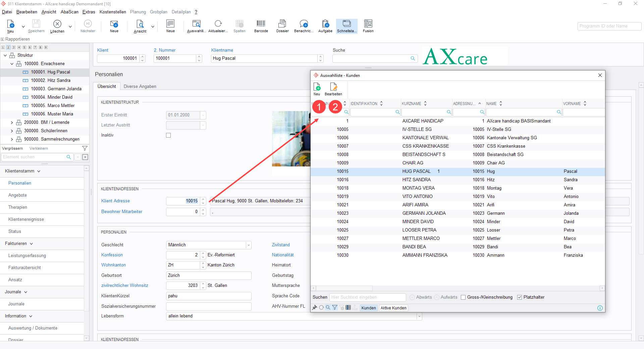Uncheck the Platzhalter checkbox

pyautogui.click(x=520, y=297)
